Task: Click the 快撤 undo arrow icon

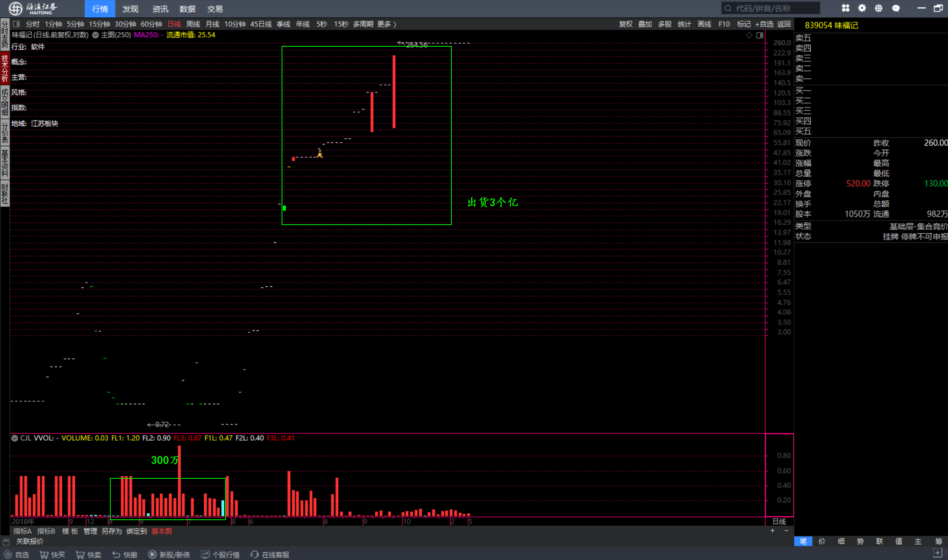Action: tap(116, 554)
